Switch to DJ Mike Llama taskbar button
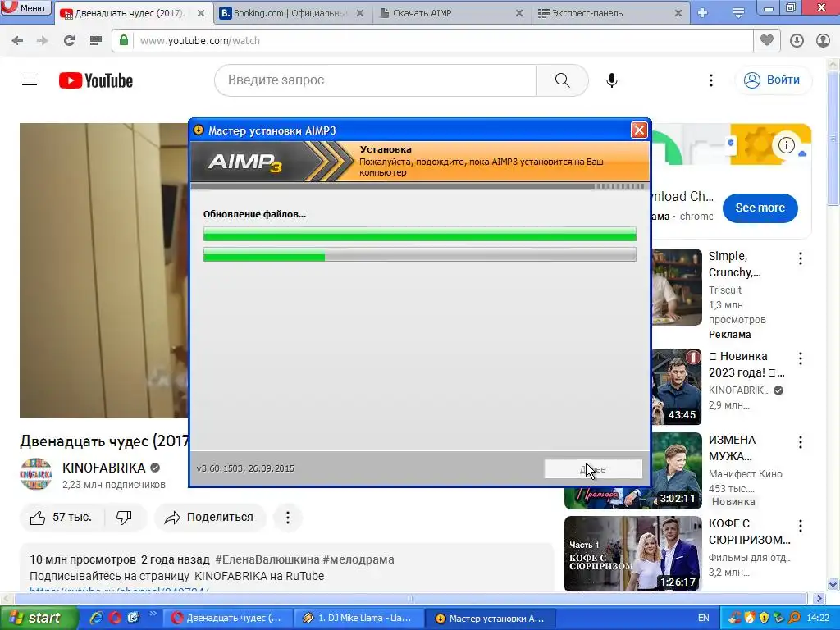The width and height of the screenshot is (840, 630). (358, 618)
